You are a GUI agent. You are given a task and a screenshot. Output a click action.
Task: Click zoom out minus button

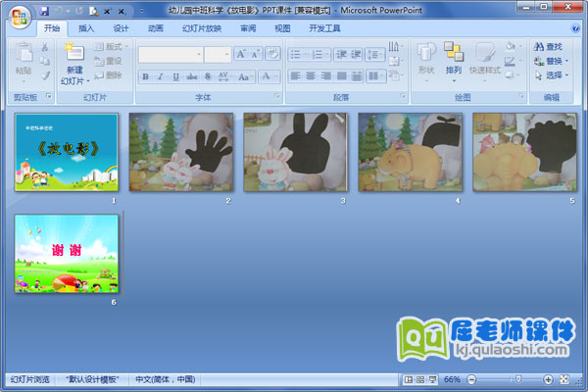click(471, 379)
